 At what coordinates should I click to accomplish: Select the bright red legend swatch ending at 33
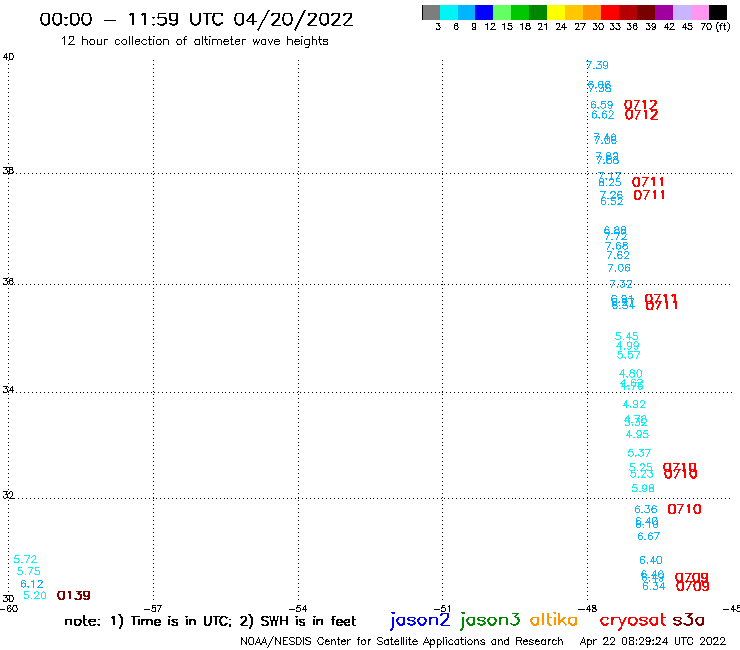pyautogui.click(x=610, y=12)
